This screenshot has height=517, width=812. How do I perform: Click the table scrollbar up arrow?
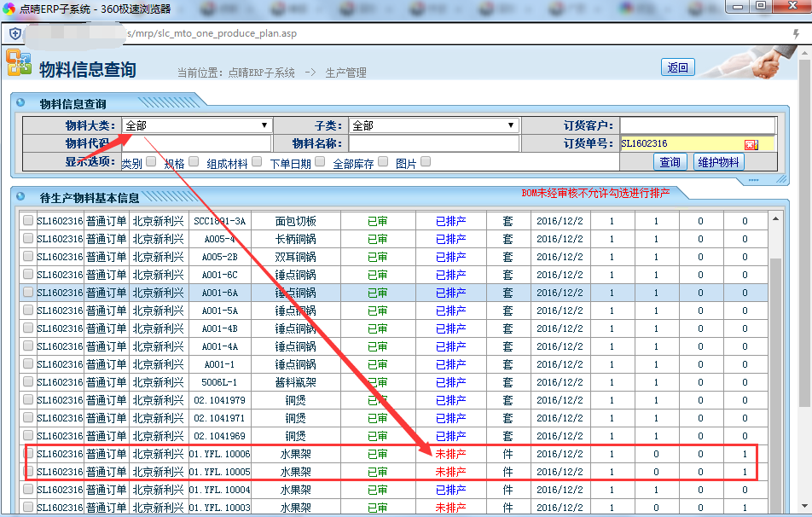(774, 220)
